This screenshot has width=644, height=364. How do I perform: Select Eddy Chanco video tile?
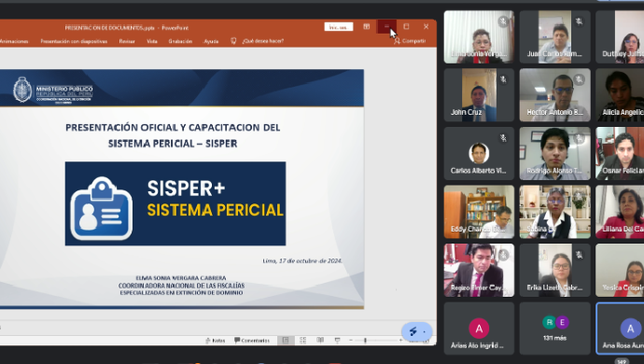coord(479,212)
